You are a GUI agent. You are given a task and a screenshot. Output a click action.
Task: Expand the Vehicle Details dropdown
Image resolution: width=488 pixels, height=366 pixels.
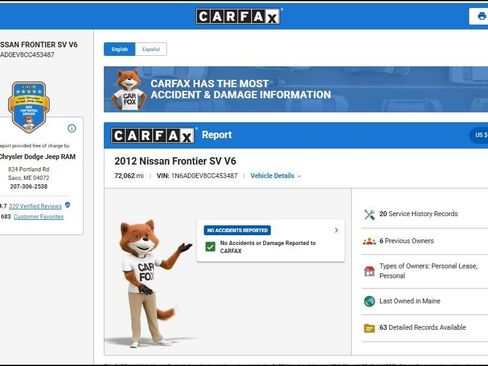(276, 176)
